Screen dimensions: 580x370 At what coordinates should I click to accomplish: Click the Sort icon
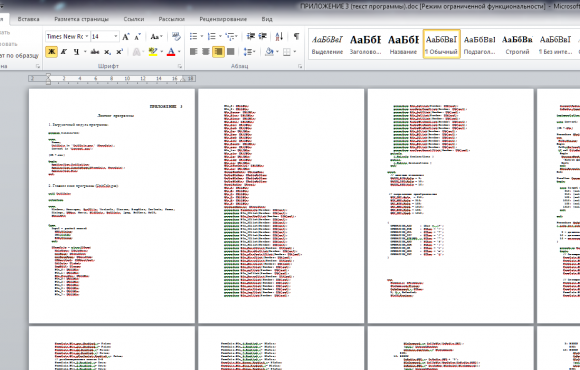279,36
